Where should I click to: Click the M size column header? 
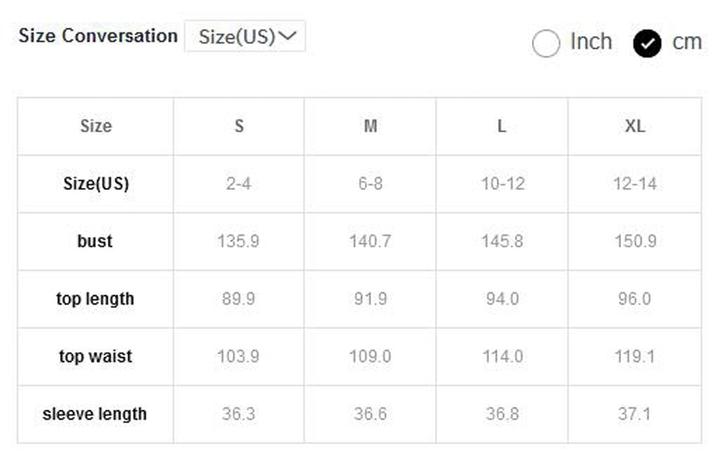371,126
